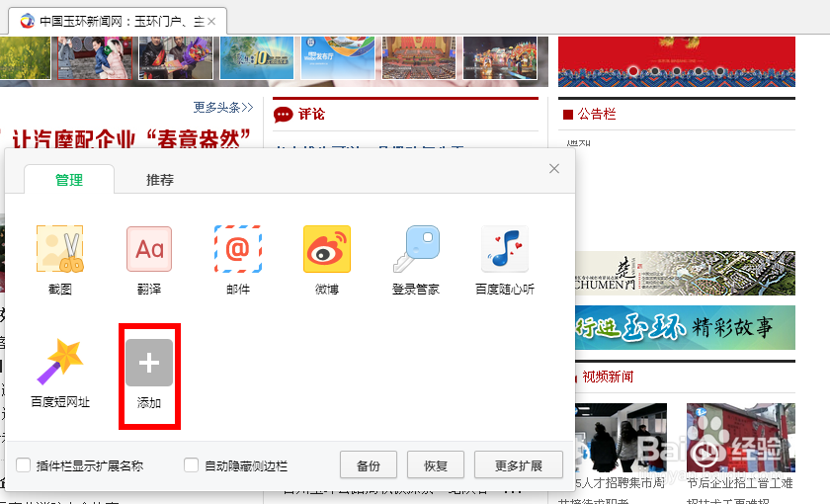Viewport: 830px width, 504px height.
Task: Close the 中国玉环新闻网 browser tab
Action: click(211, 21)
